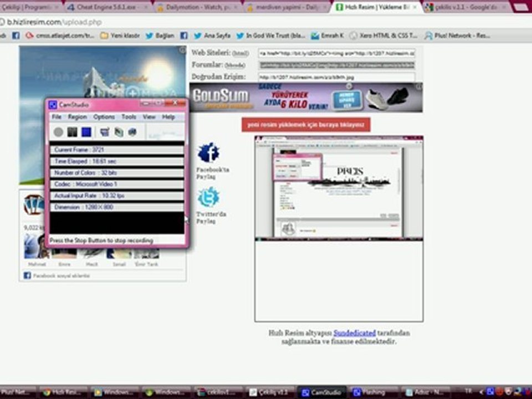Switch to the Dailymotion - Watch browser tab

coord(198,7)
